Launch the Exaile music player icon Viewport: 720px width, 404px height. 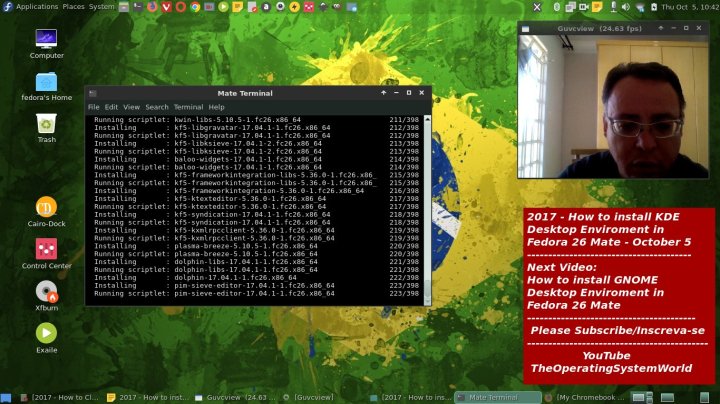click(46, 334)
